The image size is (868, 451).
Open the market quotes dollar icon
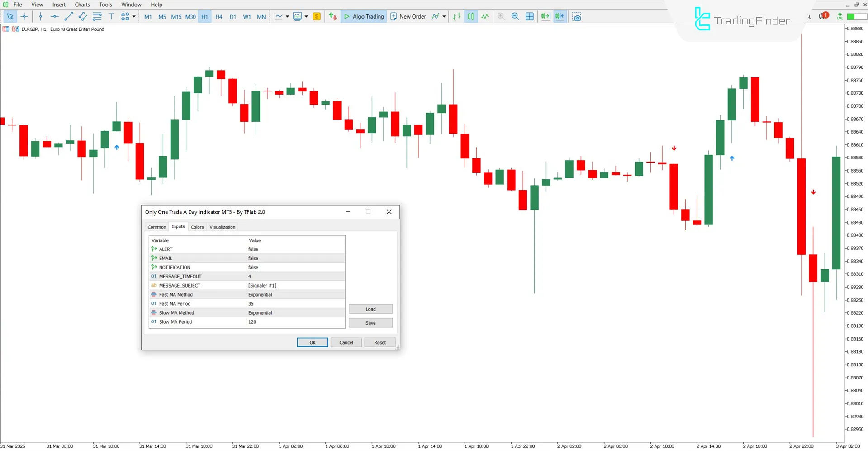(x=316, y=16)
